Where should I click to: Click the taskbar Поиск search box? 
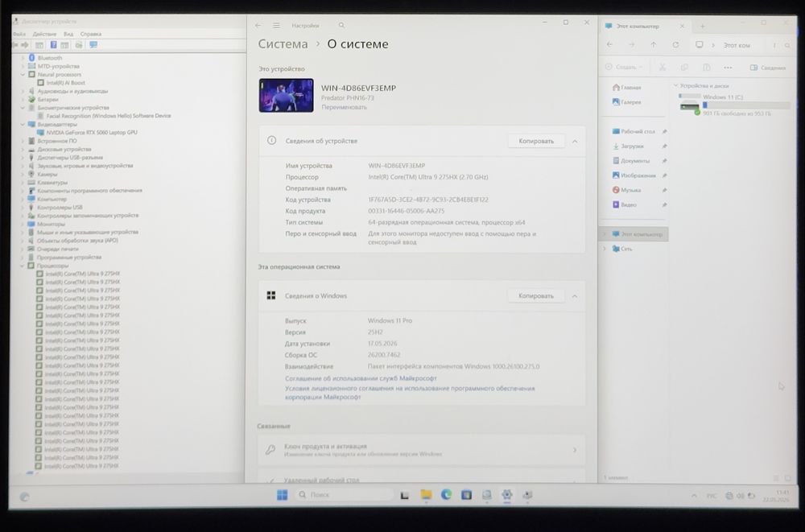coord(345,494)
